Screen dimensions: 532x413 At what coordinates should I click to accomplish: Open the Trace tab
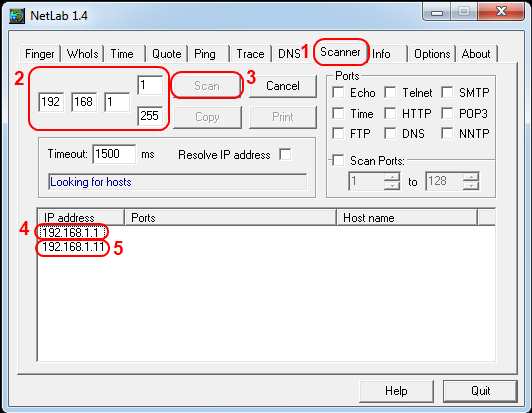click(x=250, y=54)
